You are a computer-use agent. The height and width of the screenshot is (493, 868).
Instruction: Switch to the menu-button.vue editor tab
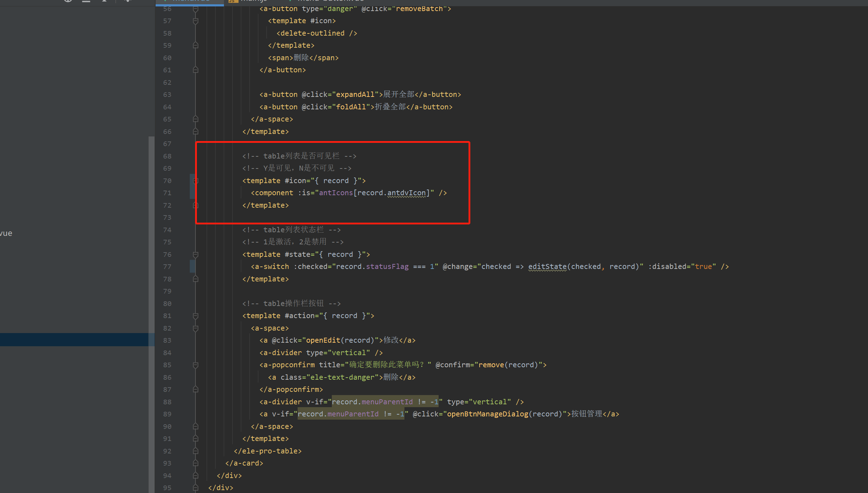click(328, 1)
